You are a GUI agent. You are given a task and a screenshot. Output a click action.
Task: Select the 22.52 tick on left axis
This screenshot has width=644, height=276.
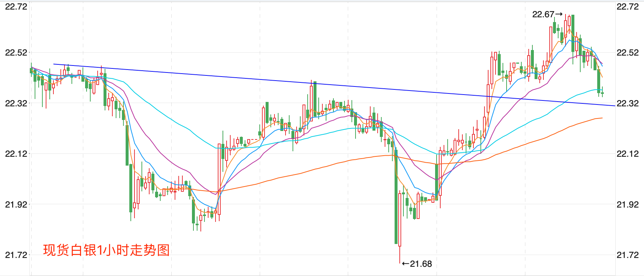click(16, 53)
